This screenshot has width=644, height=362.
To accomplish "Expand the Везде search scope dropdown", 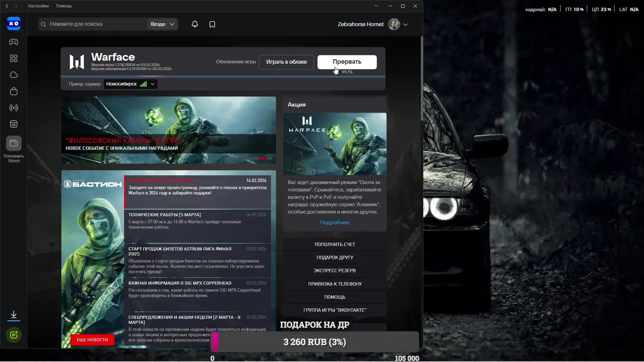I will (163, 24).
